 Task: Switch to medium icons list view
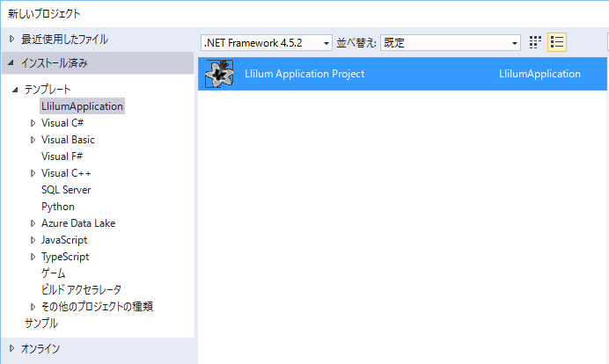[x=556, y=42]
